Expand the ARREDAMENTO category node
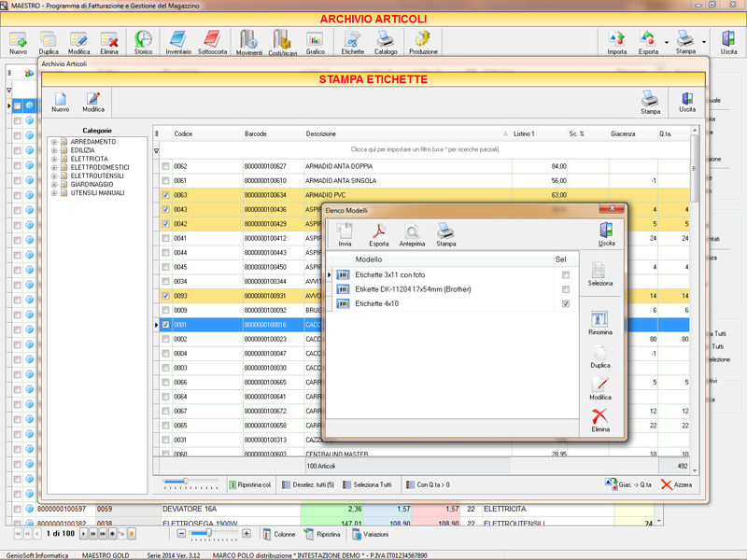The height and width of the screenshot is (560, 747). pos(55,142)
